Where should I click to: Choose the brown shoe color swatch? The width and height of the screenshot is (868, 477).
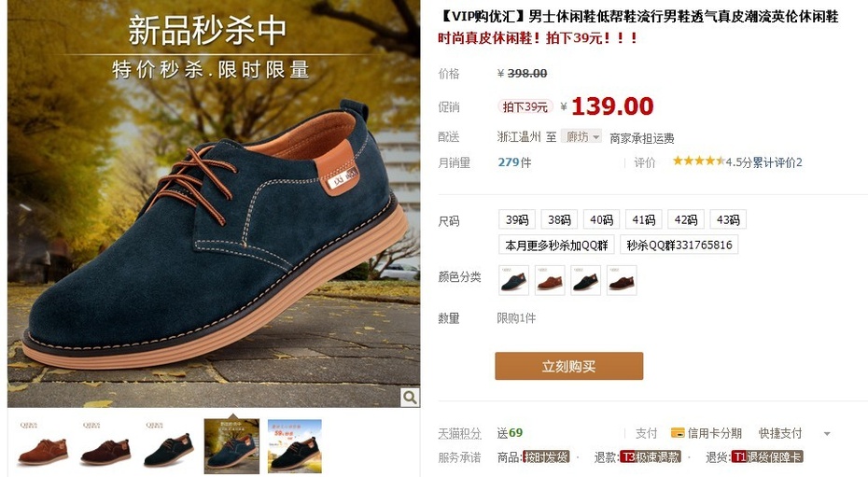pos(550,280)
